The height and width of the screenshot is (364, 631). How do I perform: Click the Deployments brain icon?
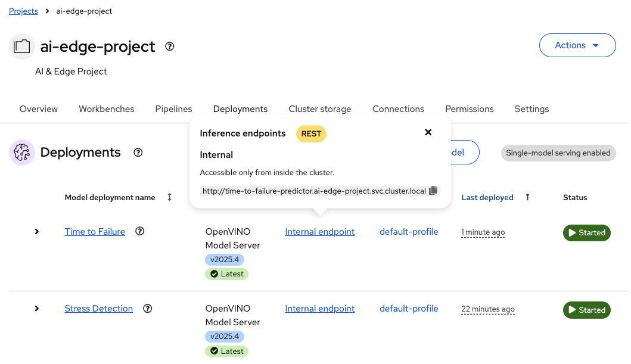pyautogui.click(x=22, y=153)
